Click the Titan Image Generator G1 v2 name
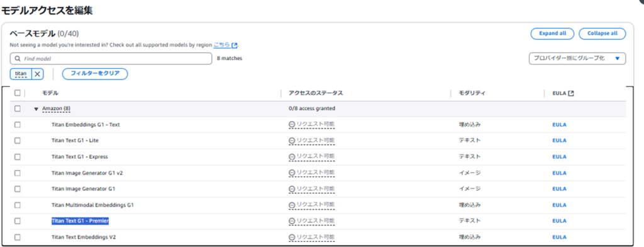644x247 pixels. 87,173
